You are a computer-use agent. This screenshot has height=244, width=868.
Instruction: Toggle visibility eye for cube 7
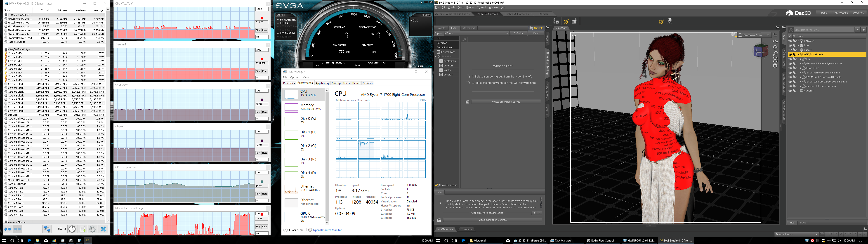(790, 50)
